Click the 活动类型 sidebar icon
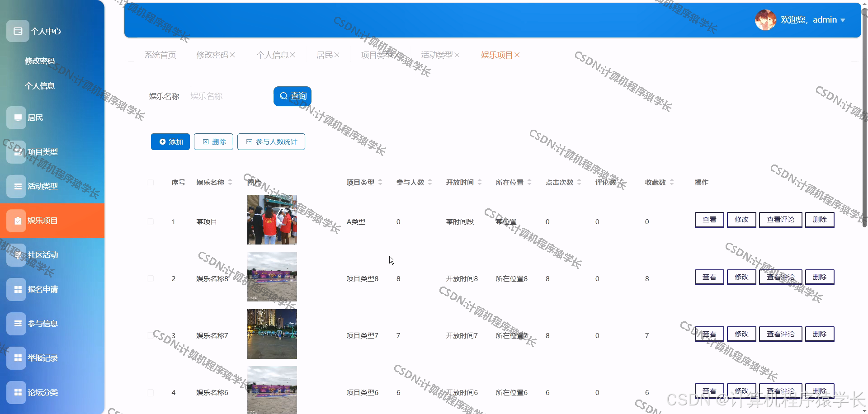Screen dimensions: 868x414 (16, 186)
